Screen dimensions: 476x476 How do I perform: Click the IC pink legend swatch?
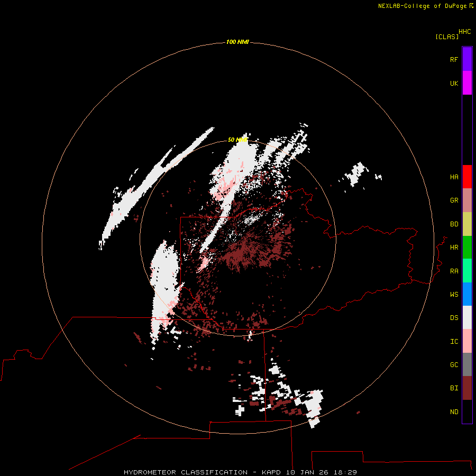coord(467,341)
